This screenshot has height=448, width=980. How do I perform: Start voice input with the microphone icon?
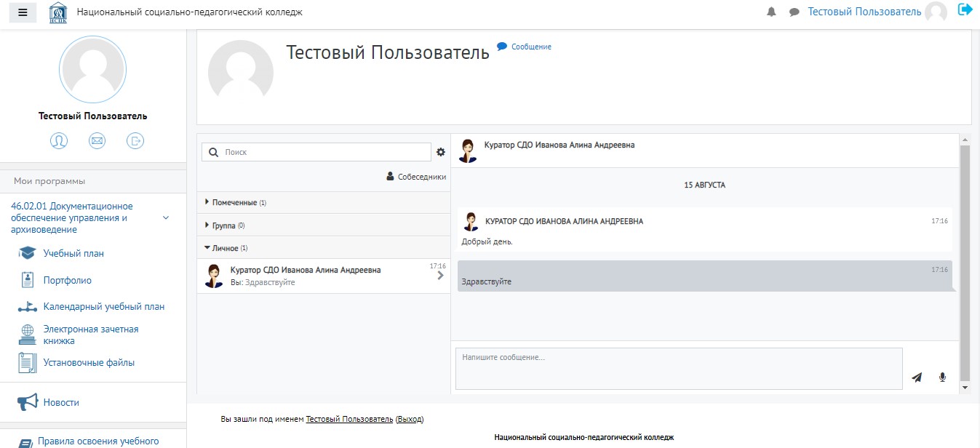point(941,377)
